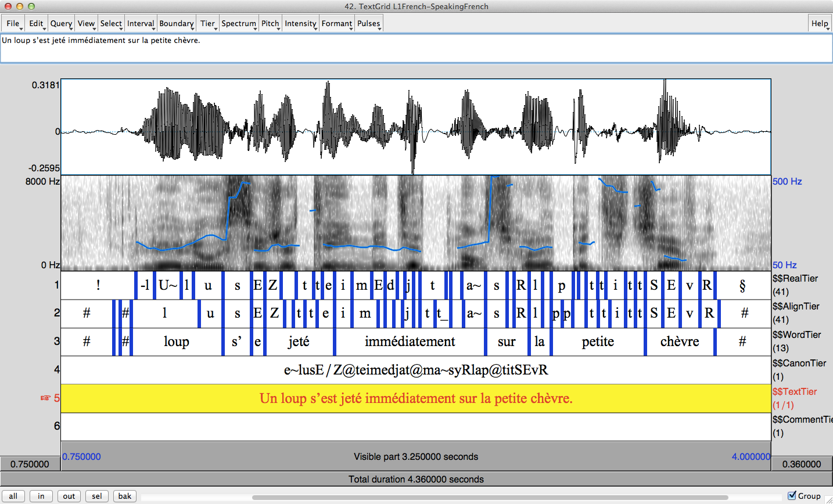The height and width of the screenshot is (504, 833).
Task: Open the View menu
Action: 86,24
